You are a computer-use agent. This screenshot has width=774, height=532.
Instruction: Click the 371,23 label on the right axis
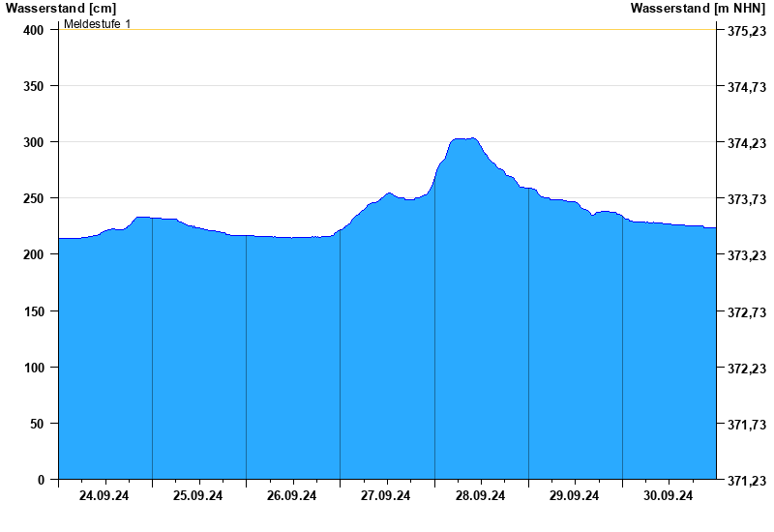coord(746,481)
